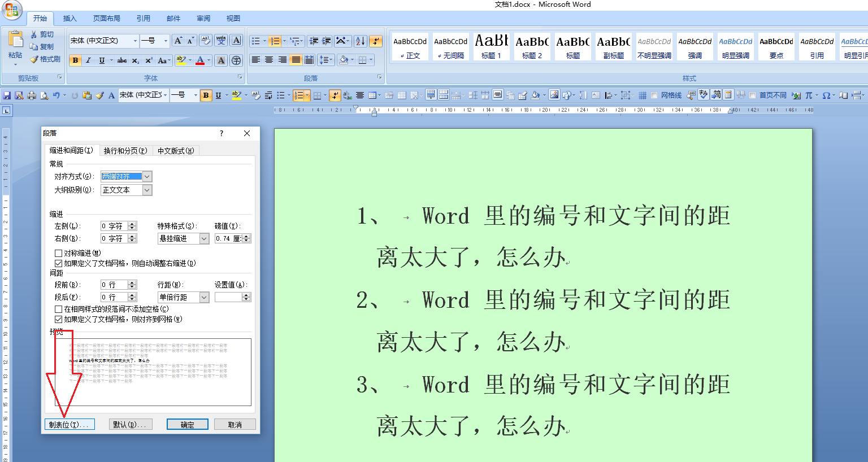Open the 插入 ribbon tab
The image size is (868, 462).
tap(70, 19)
